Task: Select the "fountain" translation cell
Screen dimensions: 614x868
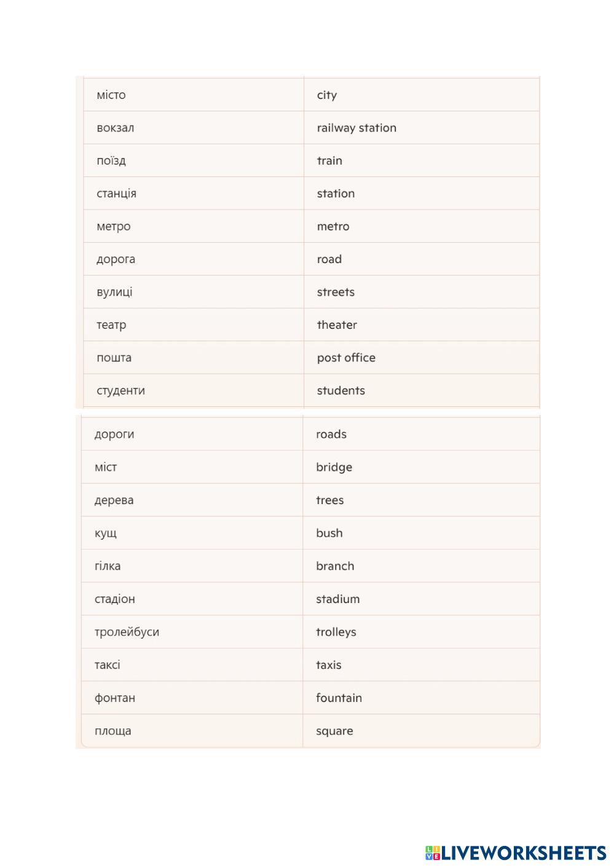Action: click(339, 698)
